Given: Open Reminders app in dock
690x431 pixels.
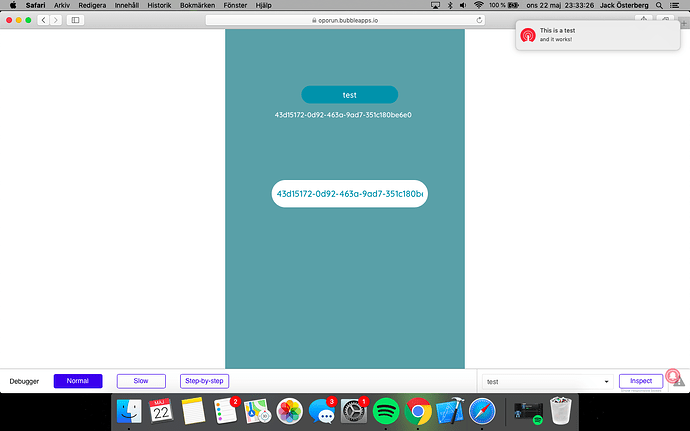Looking at the screenshot, I should click(x=225, y=411).
